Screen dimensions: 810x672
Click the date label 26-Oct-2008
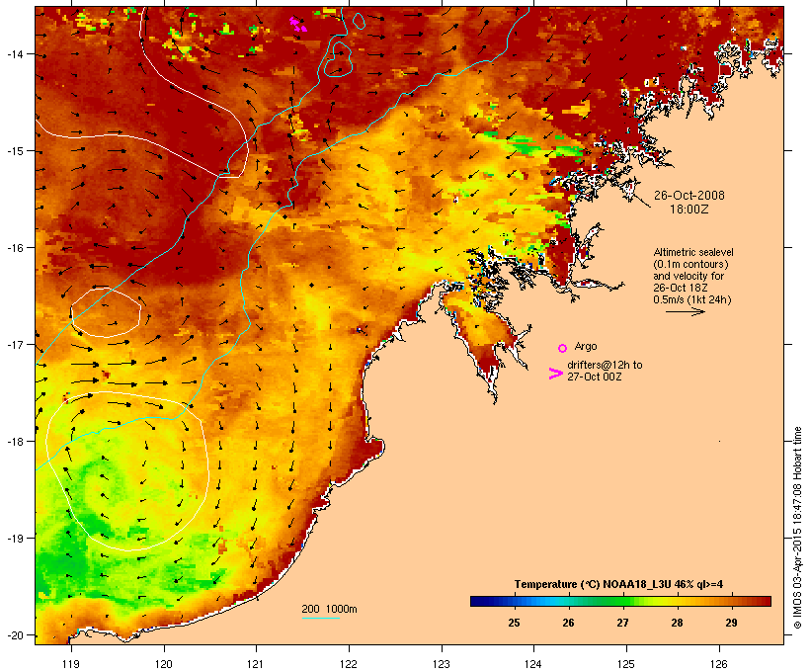tap(689, 196)
